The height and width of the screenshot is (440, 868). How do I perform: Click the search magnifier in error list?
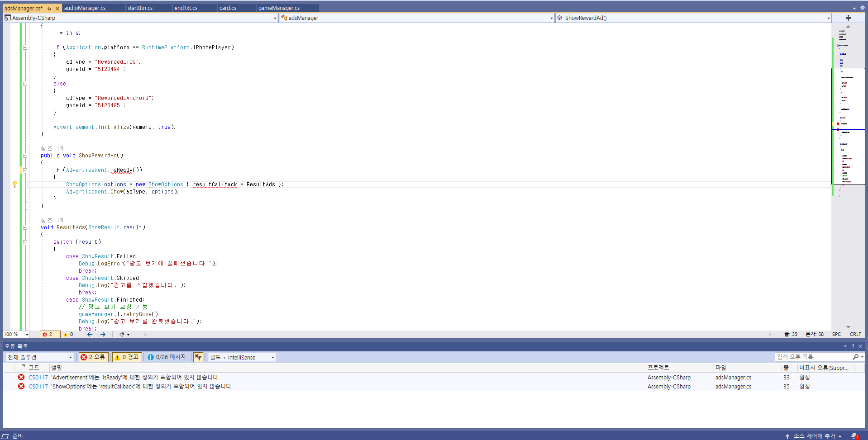pos(855,357)
